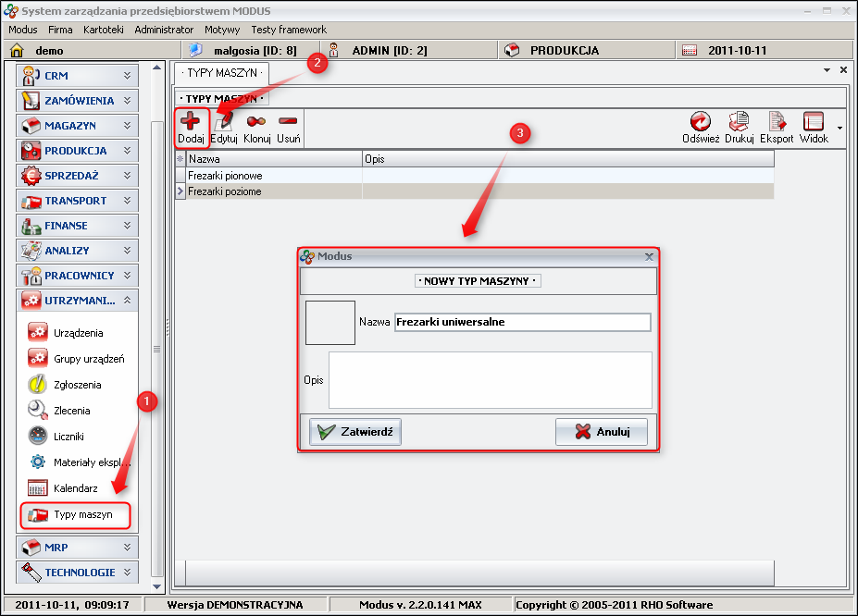Open the Testy framework menu
The image size is (858, 616).
(x=289, y=30)
